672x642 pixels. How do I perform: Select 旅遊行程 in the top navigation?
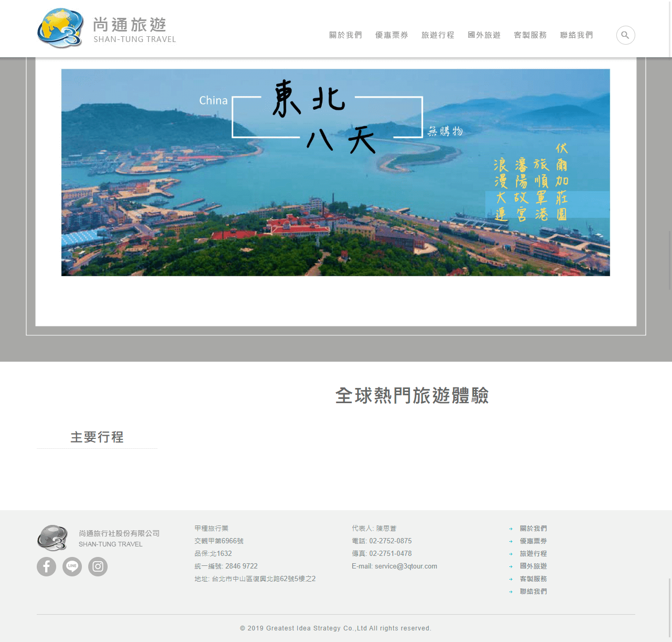point(438,35)
